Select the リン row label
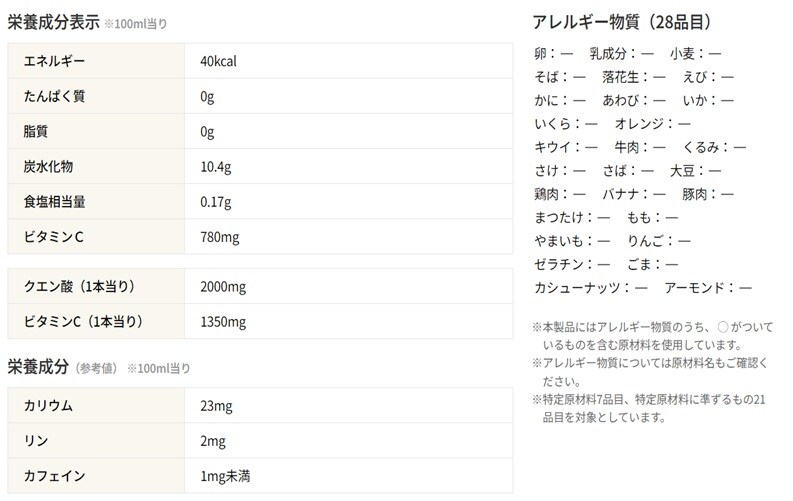The image size is (793, 501). (x=35, y=441)
